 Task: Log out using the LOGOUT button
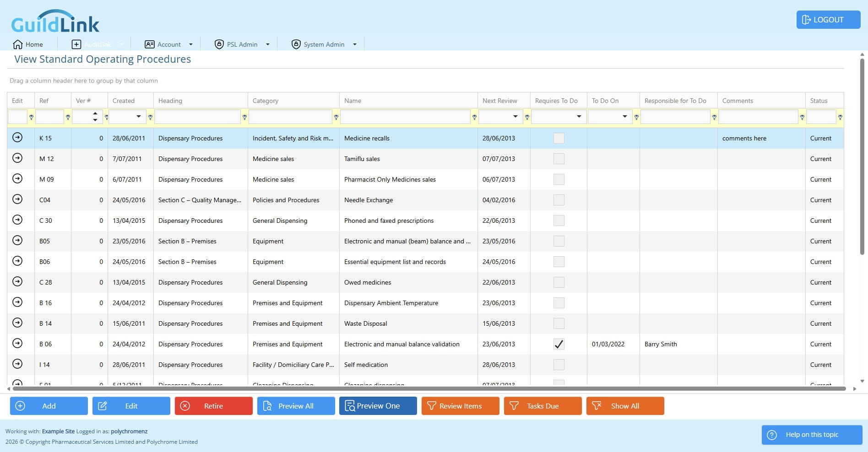829,20
